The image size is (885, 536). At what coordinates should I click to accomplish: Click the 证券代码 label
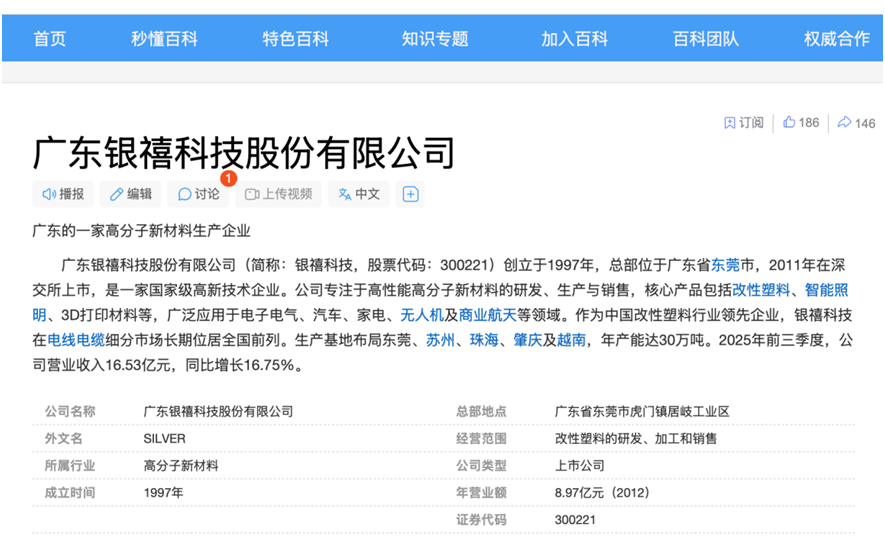[x=481, y=520]
